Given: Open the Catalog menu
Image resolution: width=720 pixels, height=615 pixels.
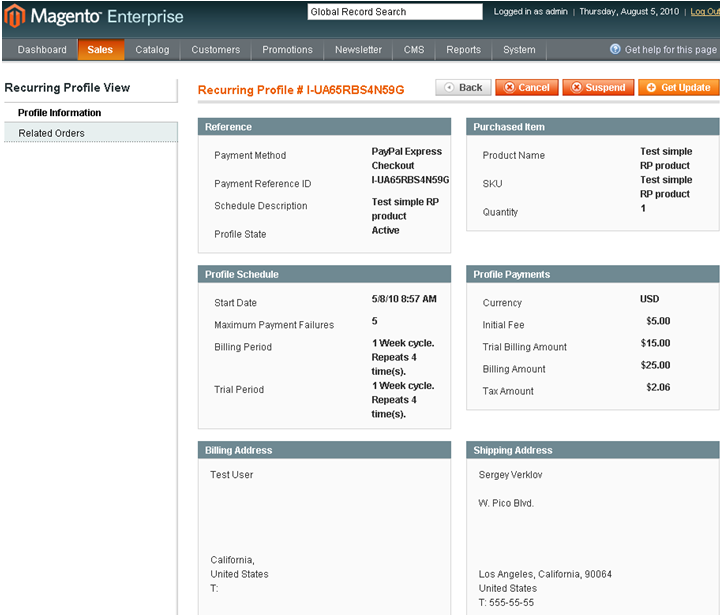Looking at the screenshot, I should [x=152, y=50].
